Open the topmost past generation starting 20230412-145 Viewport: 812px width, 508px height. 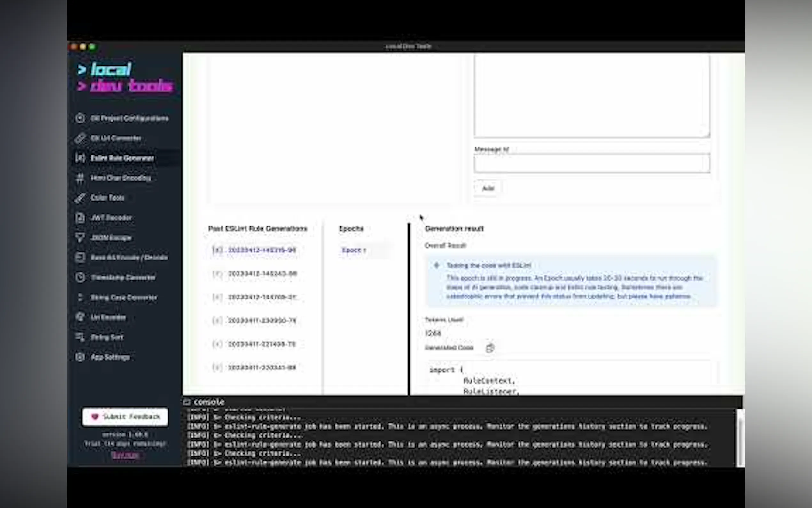[262, 250]
